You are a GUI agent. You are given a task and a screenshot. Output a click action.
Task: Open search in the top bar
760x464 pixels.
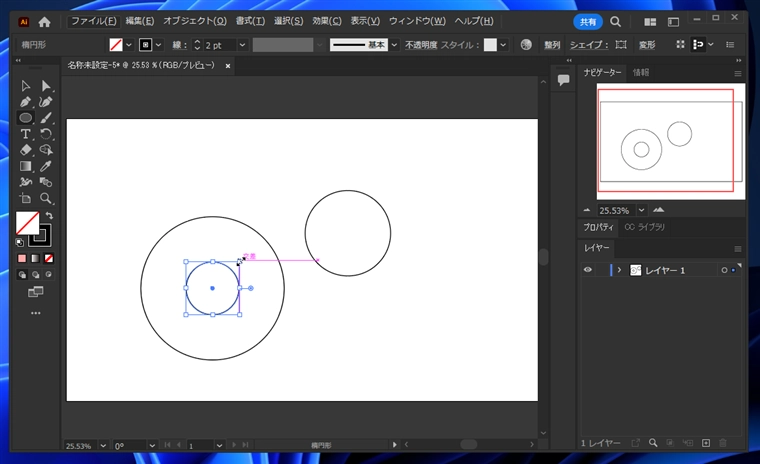click(x=615, y=22)
